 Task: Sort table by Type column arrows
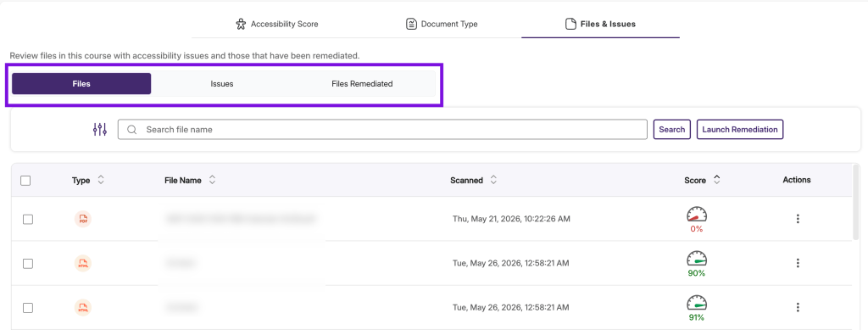click(x=101, y=180)
